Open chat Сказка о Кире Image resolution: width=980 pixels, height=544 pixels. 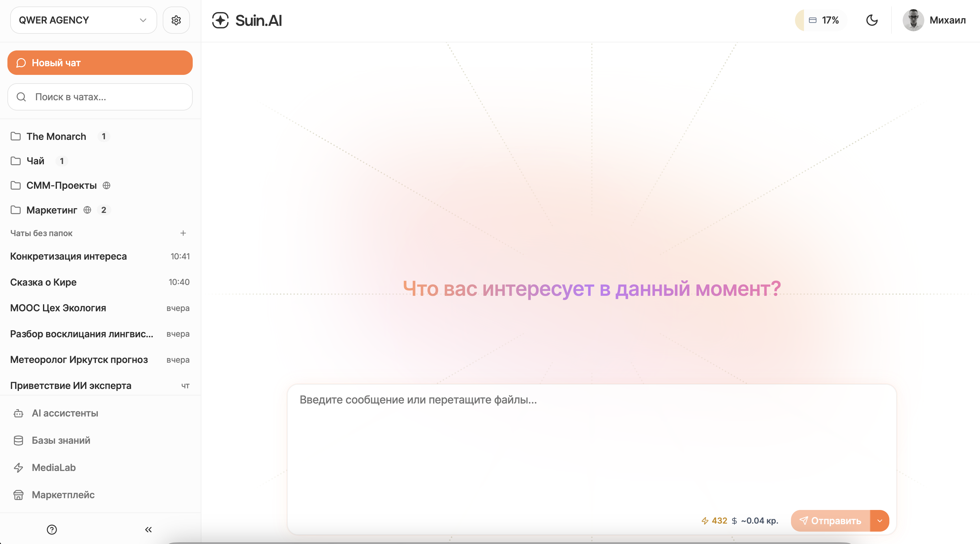click(x=43, y=282)
